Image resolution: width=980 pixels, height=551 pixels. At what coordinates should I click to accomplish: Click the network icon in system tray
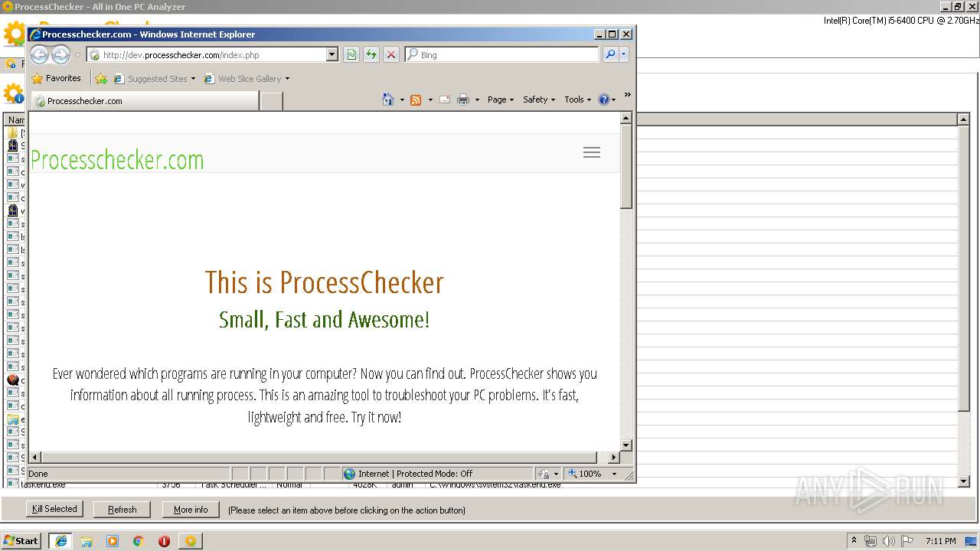[x=871, y=541]
